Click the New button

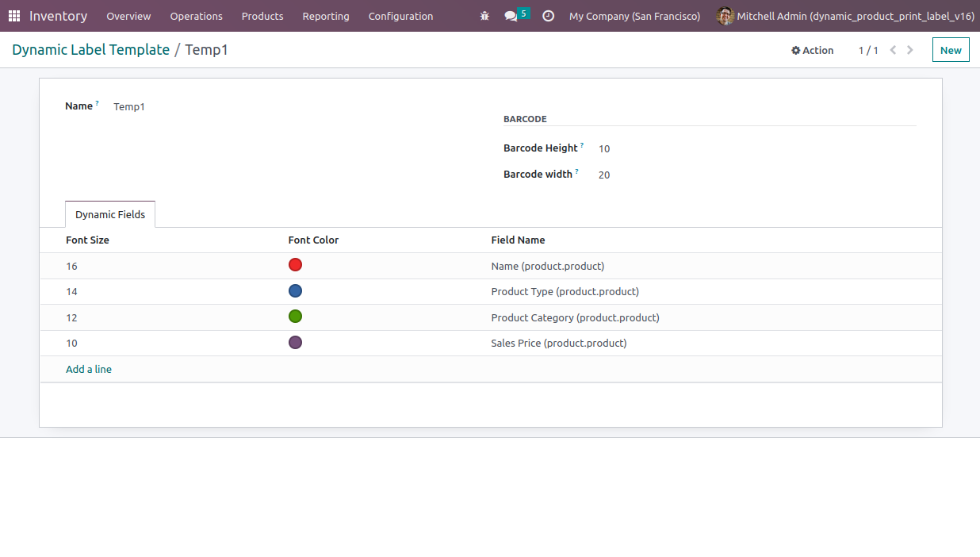950,50
